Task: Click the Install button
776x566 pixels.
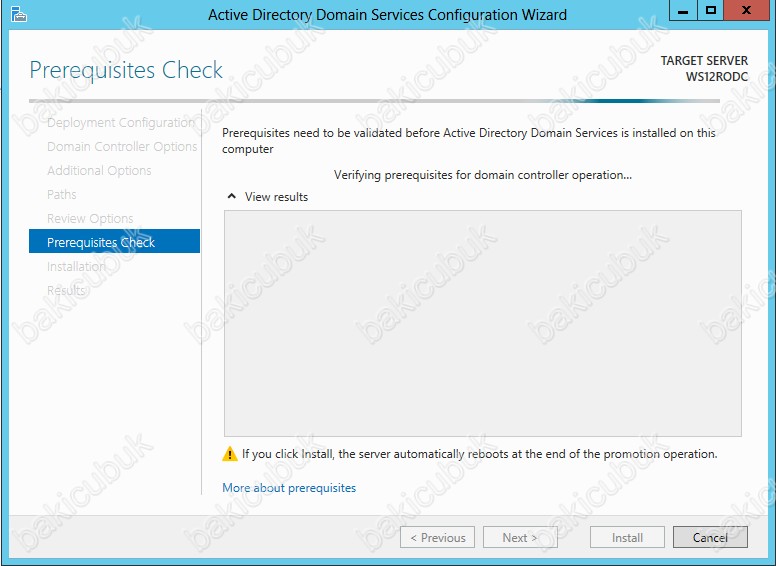Action: pos(627,537)
